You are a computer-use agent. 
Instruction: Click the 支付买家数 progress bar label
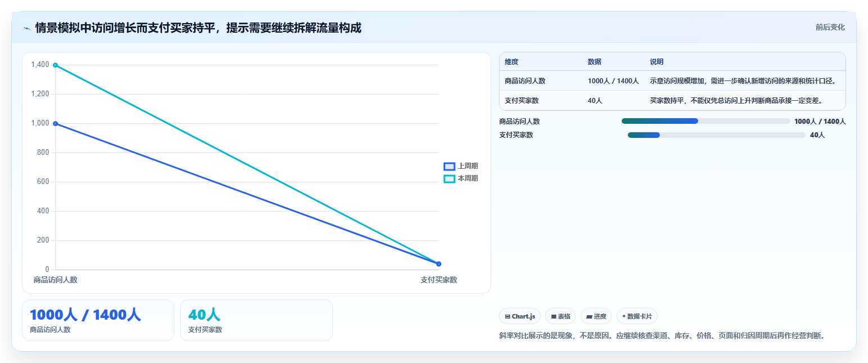pos(516,135)
